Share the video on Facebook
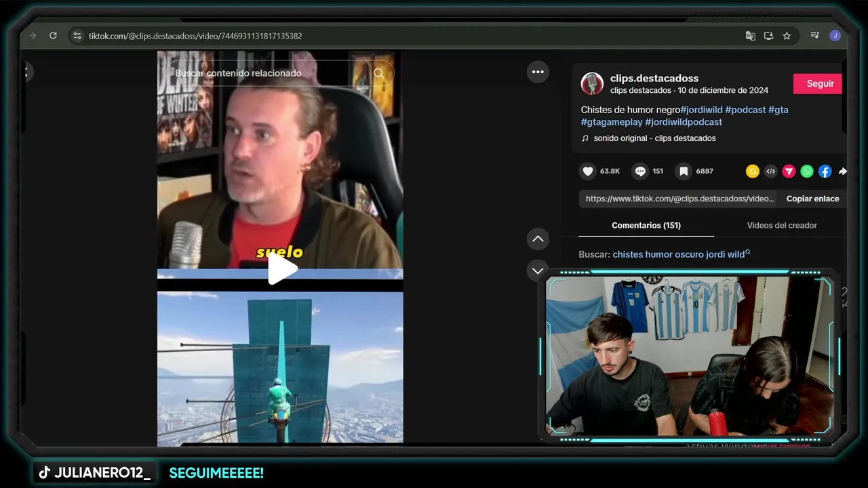Viewport: 868px width, 488px height. [825, 171]
